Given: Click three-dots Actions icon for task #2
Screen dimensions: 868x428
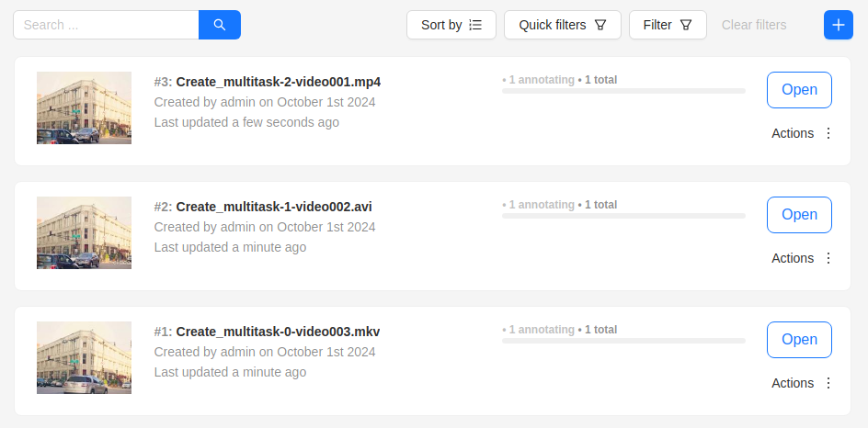Looking at the screenshot, I should tap(828, 258).
